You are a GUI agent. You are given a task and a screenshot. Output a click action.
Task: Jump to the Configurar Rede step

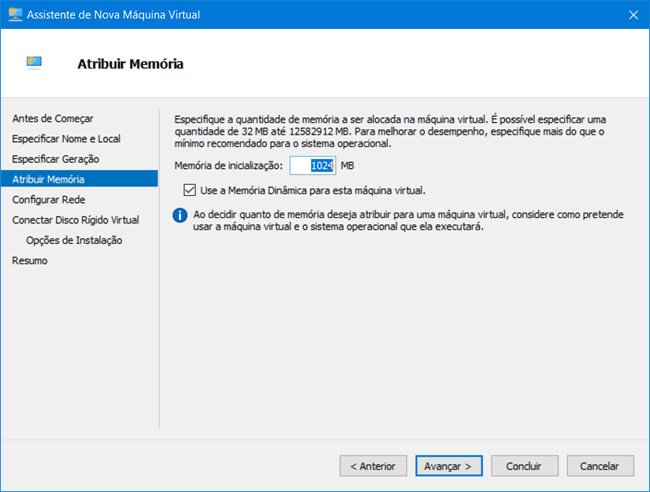(48, 199)
